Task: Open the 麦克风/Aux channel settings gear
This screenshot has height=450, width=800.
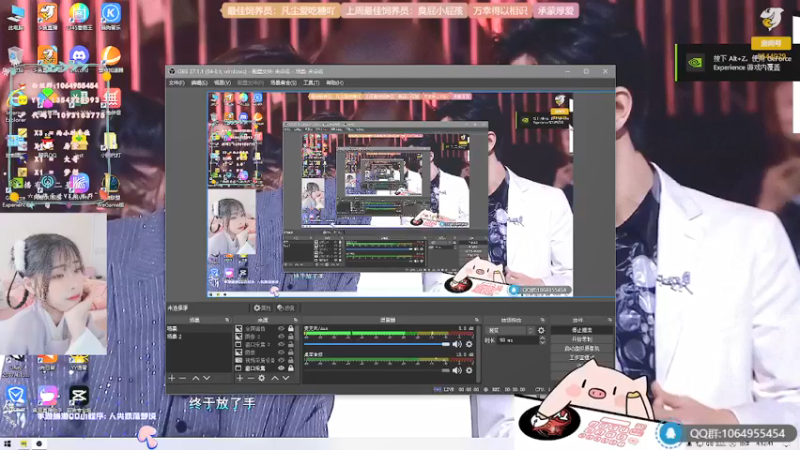Action: tap(469, 344)
